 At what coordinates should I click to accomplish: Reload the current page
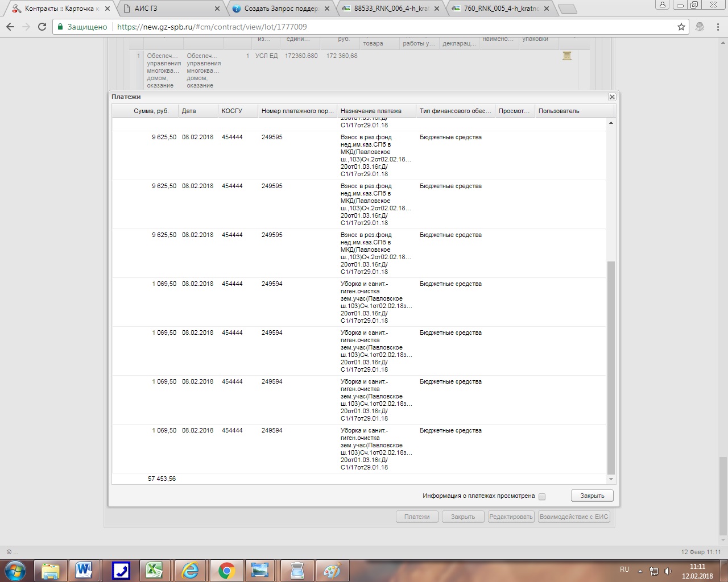point(42,27)
